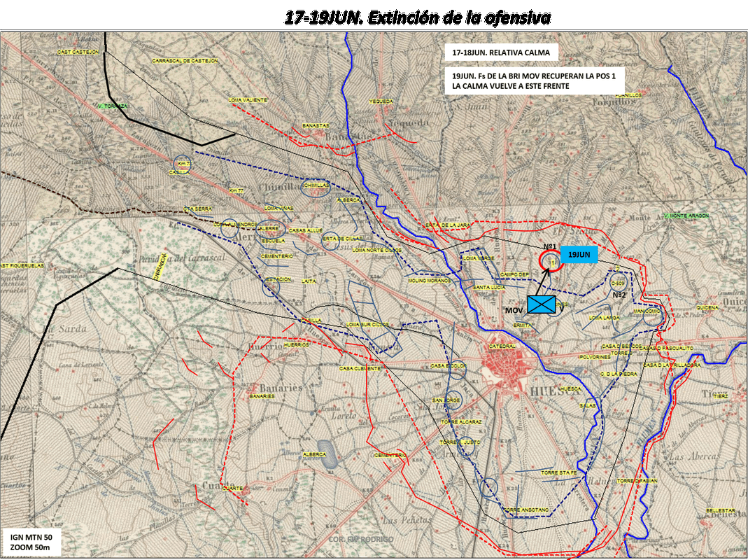The image size is (748, 560).
Task: Click the Nº2 position label
Action: [619, 295]
